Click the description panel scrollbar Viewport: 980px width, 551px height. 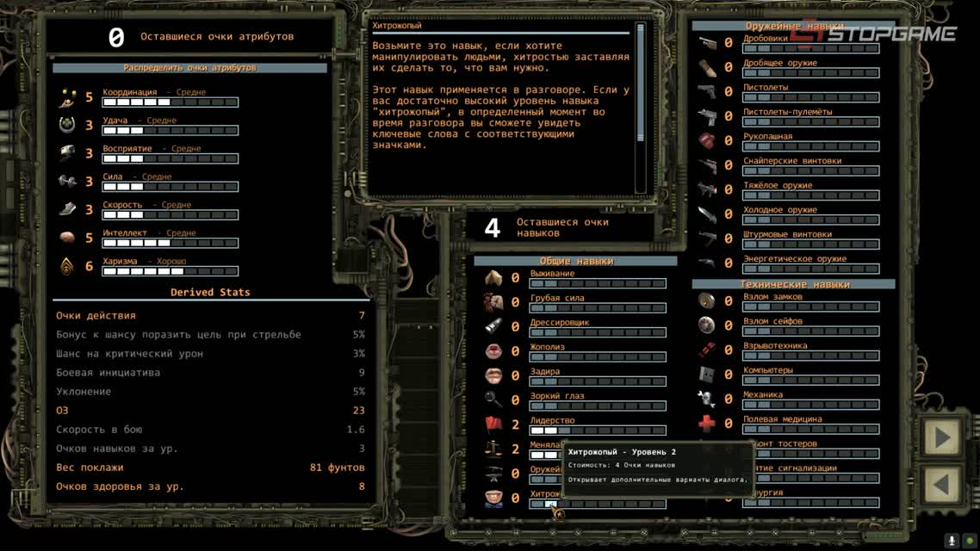tap(640, 108)
